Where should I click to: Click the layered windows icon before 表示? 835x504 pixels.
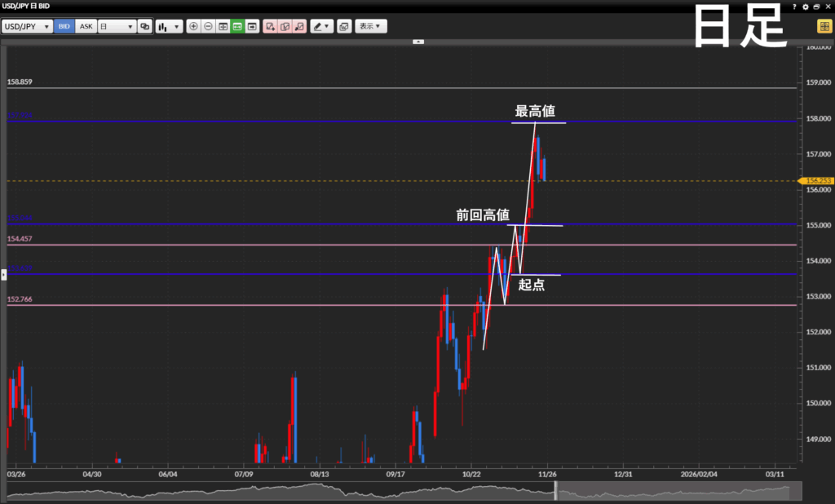click(344, 26)
